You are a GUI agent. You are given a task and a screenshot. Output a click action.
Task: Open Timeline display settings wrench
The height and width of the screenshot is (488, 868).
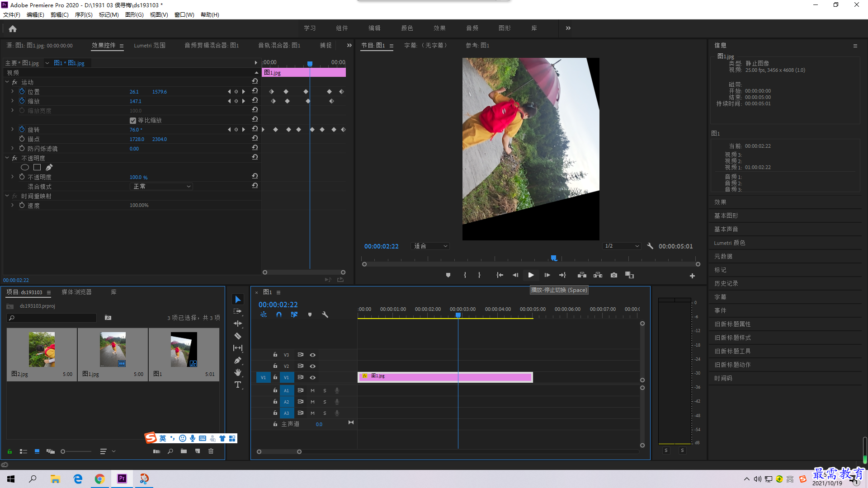(x=325, y=314)
